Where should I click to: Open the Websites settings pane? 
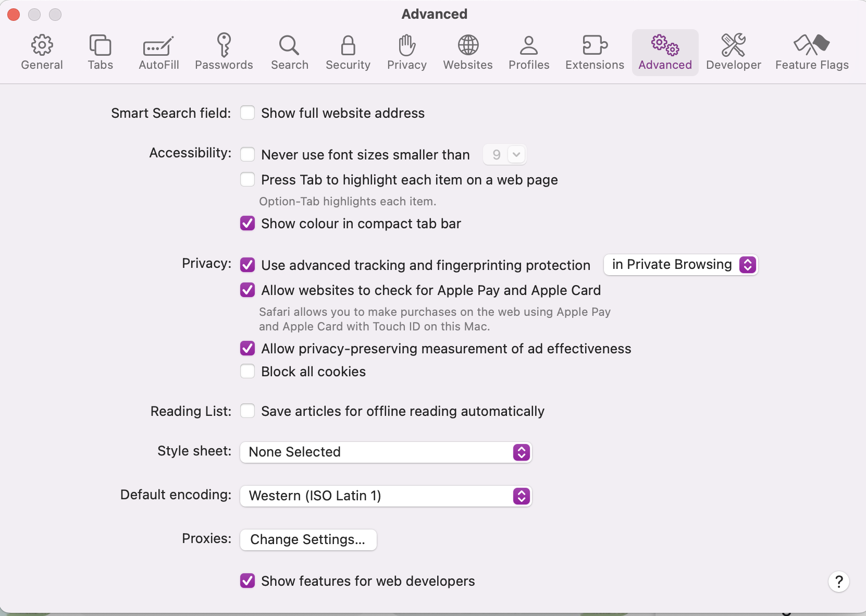tap(467, 52)
